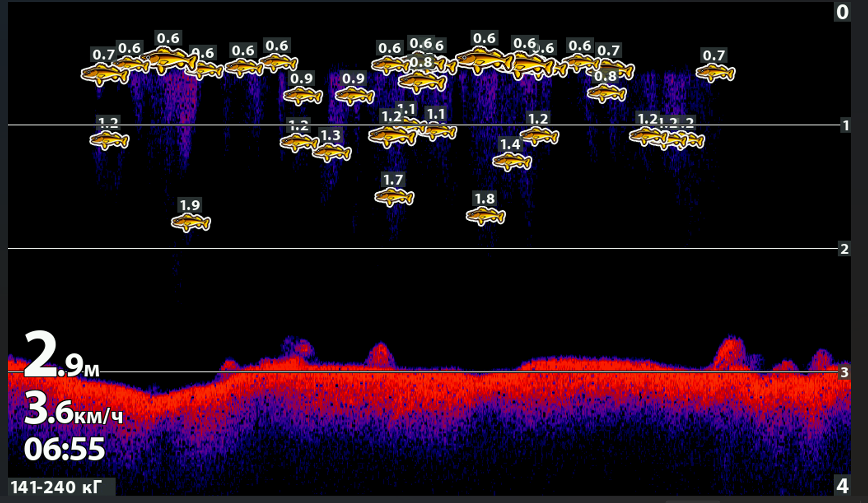Screen dimensions: 868x503
Task: Tap the left fish icon labeled 0.9
Action: (x=303, y=96)
